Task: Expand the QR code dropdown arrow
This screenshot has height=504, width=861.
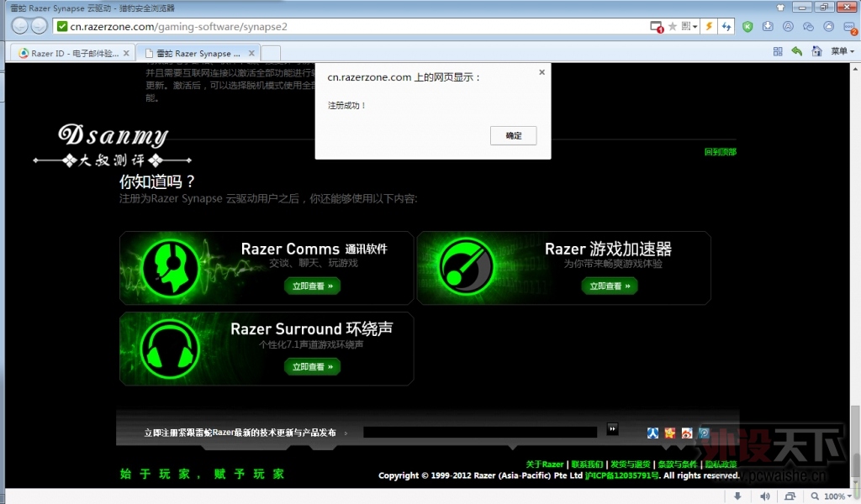Action: 695,27
